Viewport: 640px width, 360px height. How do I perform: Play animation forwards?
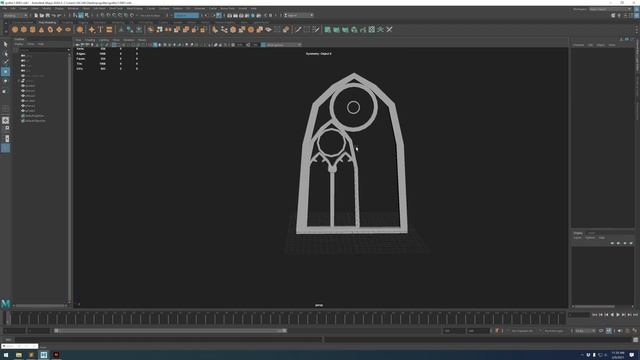[x=618, y=315]
